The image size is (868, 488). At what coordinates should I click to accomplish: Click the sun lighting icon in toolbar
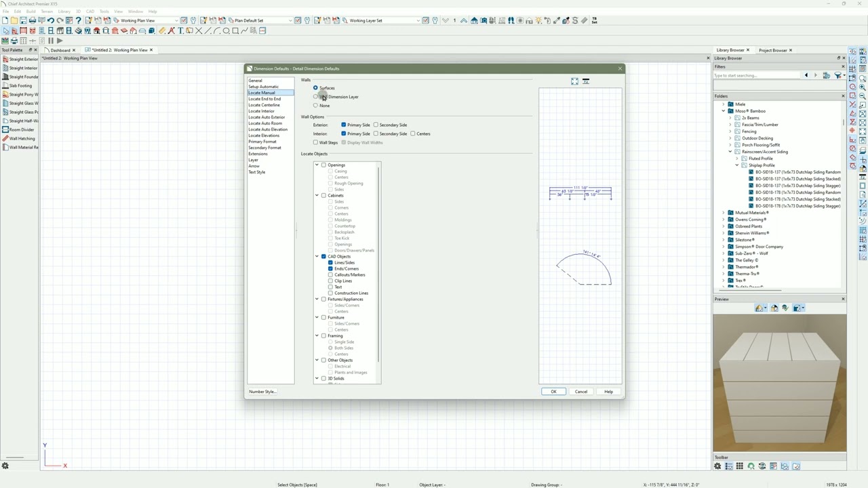point(538,20)
